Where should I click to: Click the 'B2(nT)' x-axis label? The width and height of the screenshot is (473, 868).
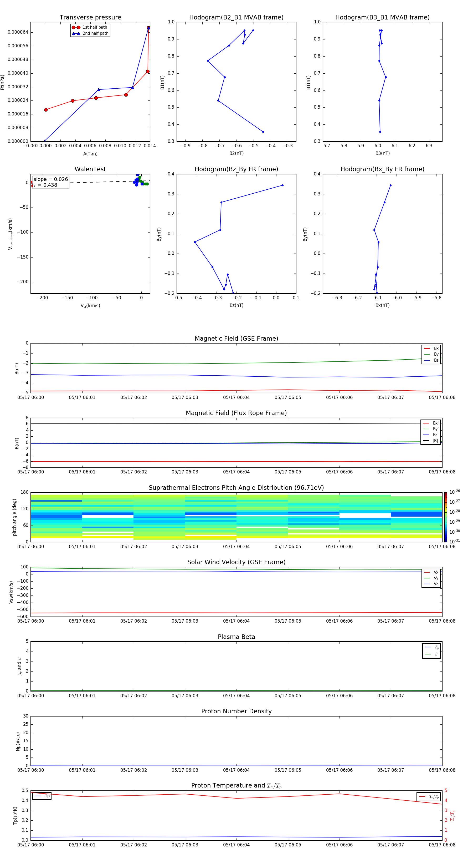point(236,153)
